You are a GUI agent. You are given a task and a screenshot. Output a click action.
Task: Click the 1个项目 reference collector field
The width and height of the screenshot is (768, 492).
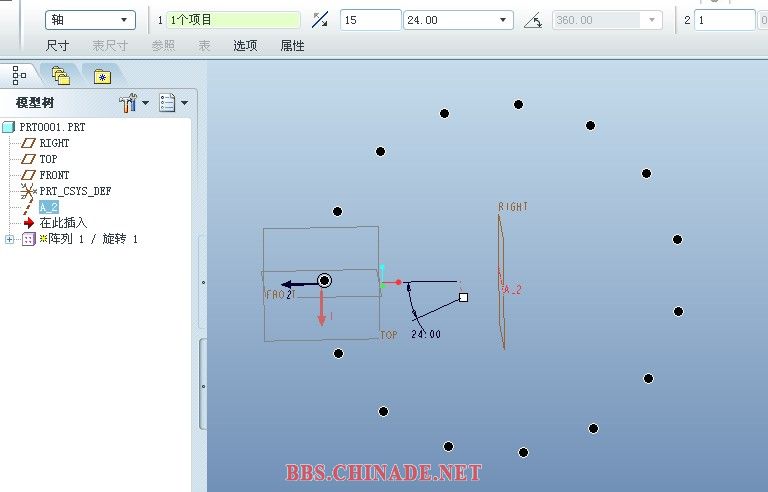[233, 20]
